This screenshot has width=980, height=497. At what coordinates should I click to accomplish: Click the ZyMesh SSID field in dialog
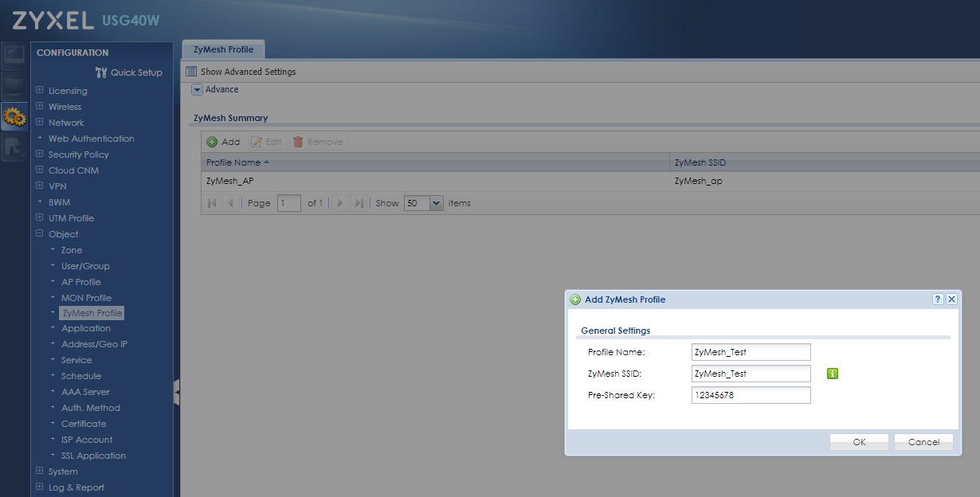751,374
